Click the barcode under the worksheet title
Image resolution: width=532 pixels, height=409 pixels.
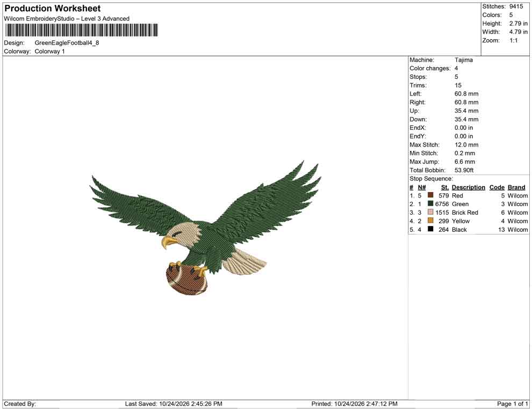click(x=82, y=30)
